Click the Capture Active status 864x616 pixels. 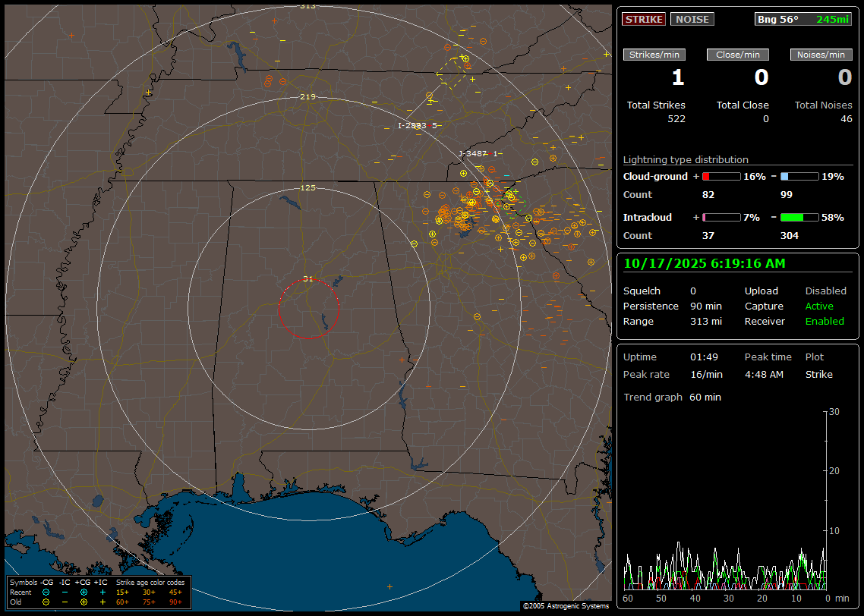click(819, 306)
